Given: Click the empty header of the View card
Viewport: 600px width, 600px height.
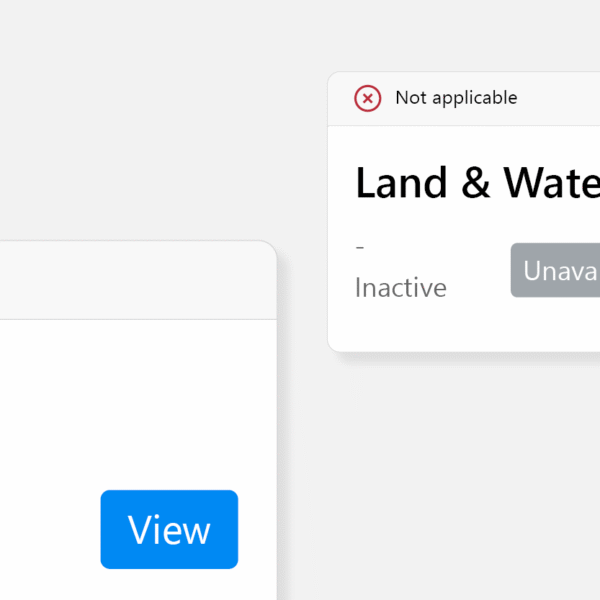Looking at the screenshot, I should point(130,281).
